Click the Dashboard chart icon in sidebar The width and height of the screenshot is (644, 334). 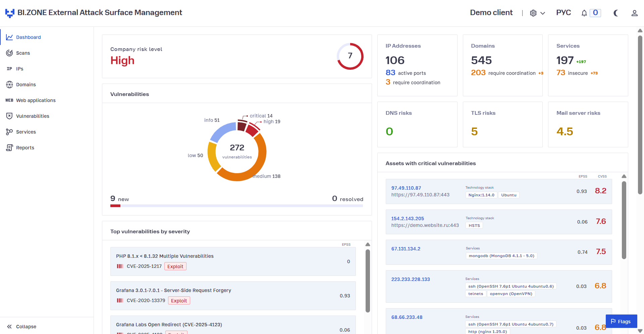[9, 37]
